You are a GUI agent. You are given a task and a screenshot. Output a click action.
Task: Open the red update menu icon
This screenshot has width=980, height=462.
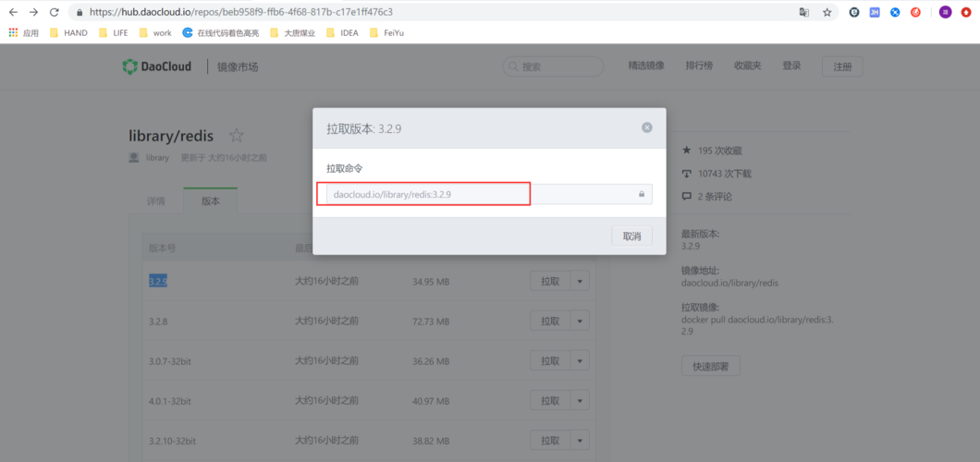pyautogui.click(x=965, y=12)
